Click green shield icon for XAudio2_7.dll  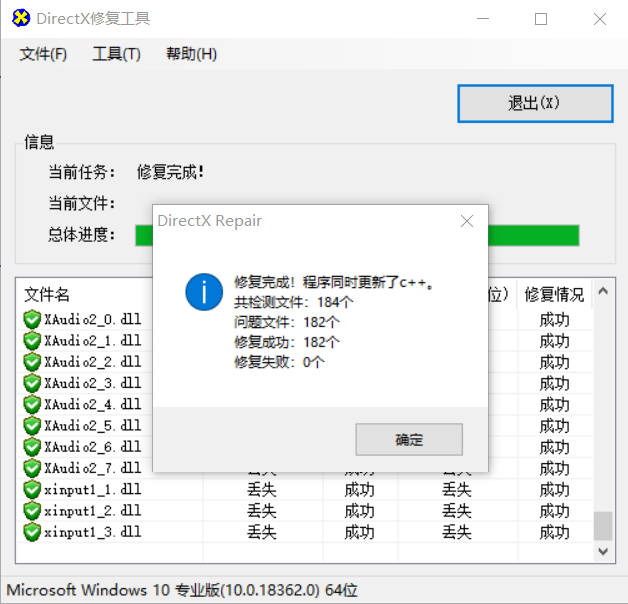click(x=32, y=468)
